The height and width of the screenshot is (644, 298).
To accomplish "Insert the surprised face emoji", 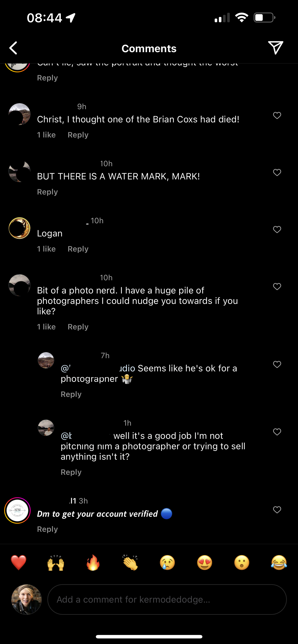I will point(242,563).
